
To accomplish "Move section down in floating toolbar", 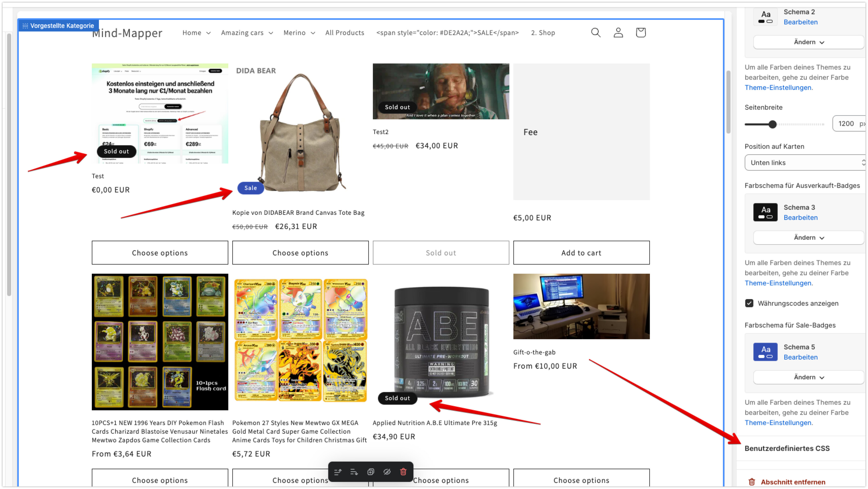I will click(354, 472).
